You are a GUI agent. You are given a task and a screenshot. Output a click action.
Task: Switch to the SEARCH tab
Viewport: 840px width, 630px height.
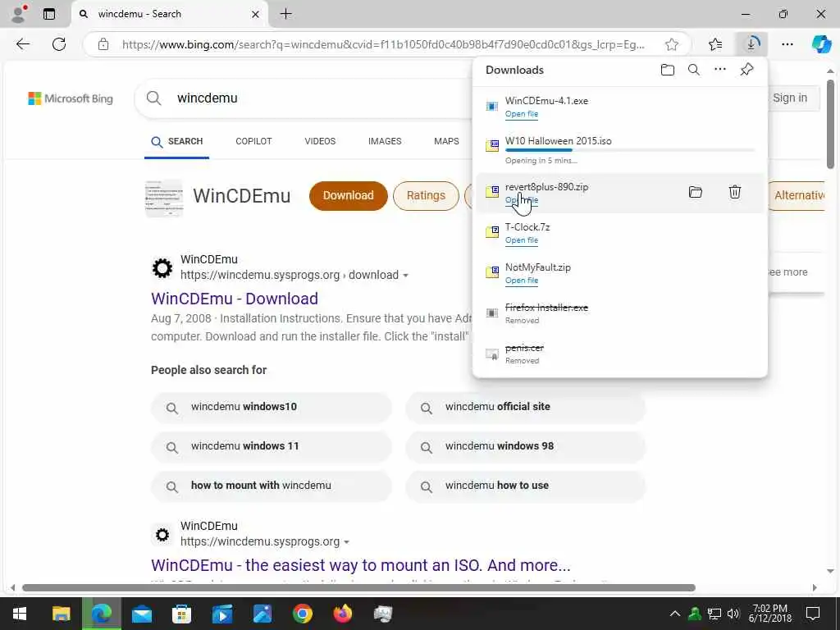[177, 141]
